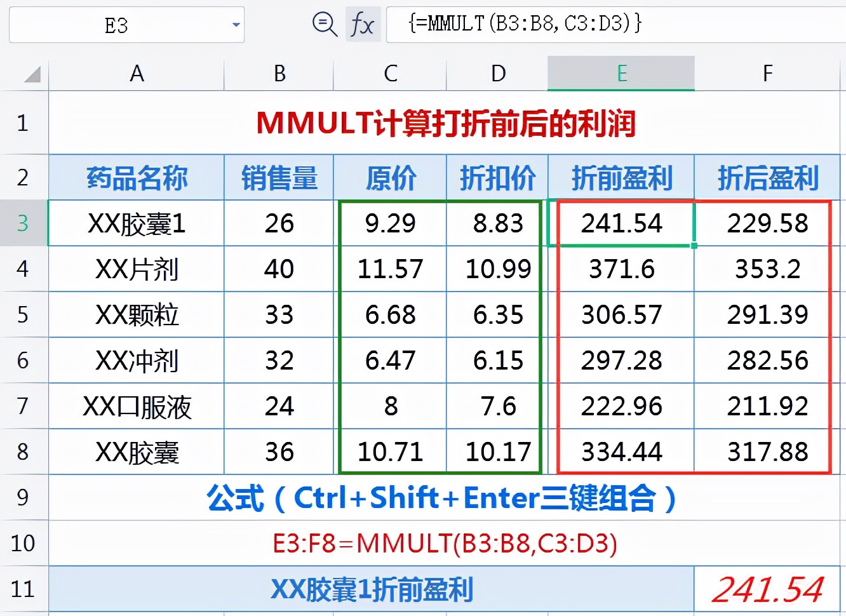Select sales quantity cell 33
Screen dimensions: 846x616
(x=279, y=314)
